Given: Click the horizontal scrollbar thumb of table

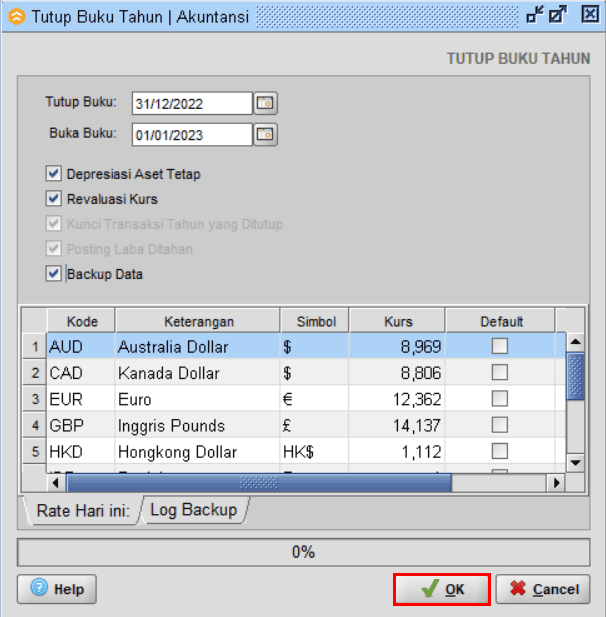Looking at the screenshot, I should click(259, 483).
